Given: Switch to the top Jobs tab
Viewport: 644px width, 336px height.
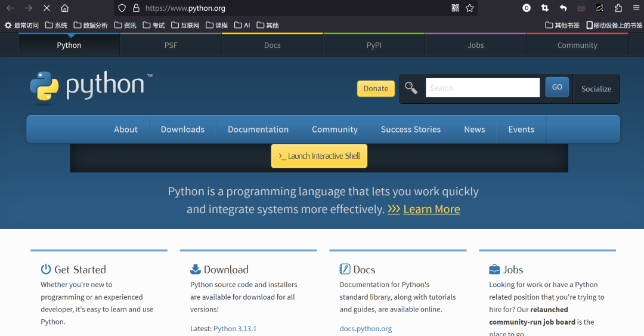Looking at the screenshot, I should pos(476,45).
